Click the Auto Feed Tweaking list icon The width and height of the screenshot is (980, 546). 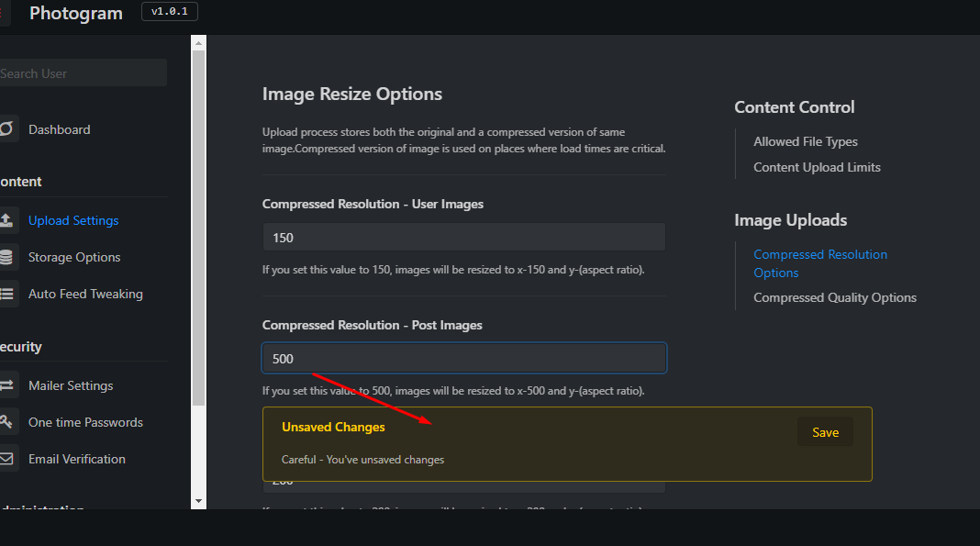(x=6, y=294)
